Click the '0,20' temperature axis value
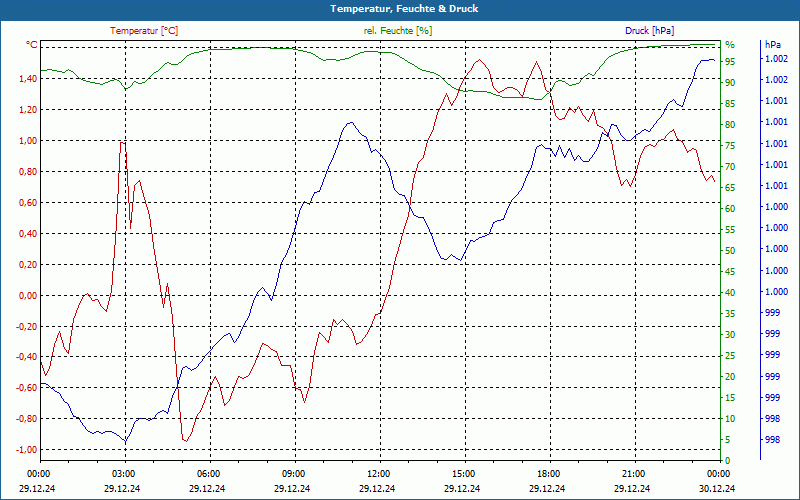800x500 pixels. click(28, 265)
